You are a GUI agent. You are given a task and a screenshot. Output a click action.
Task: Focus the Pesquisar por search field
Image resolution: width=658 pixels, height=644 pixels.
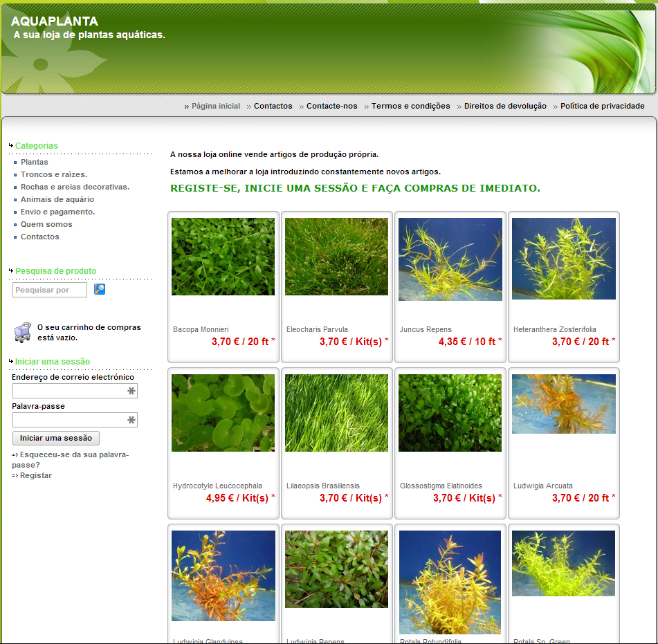tap(50, 290)
